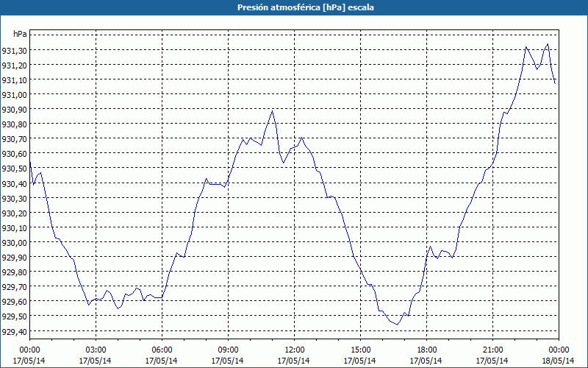Click the 929,70 y-axis value

click(x=14, y=286)
